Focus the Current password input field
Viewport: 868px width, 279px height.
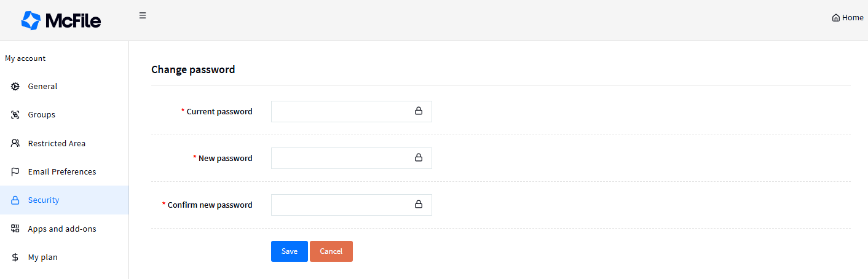click(x=352, y=111)
